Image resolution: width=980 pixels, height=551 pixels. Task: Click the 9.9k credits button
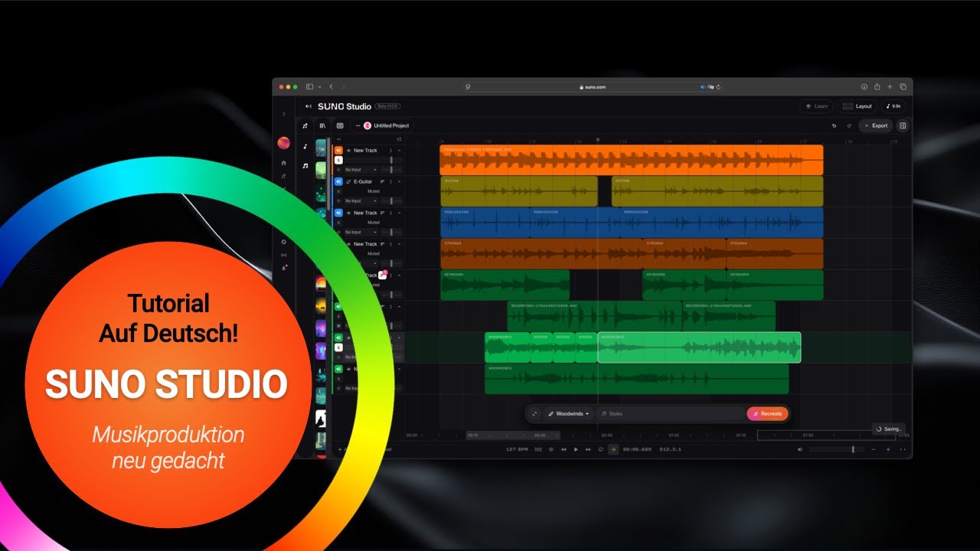893,106
